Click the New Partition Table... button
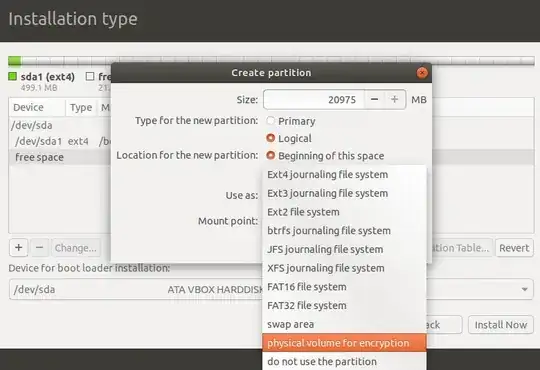Viewport: 540px width, 370px height. click(x=461, y=248)
